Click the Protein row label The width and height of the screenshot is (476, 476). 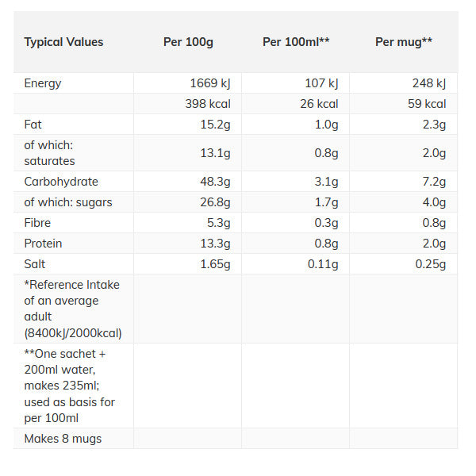43,244
